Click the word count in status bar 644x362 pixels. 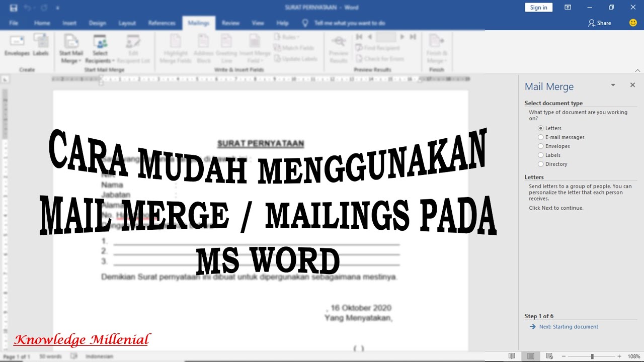[x=50, y=356]
